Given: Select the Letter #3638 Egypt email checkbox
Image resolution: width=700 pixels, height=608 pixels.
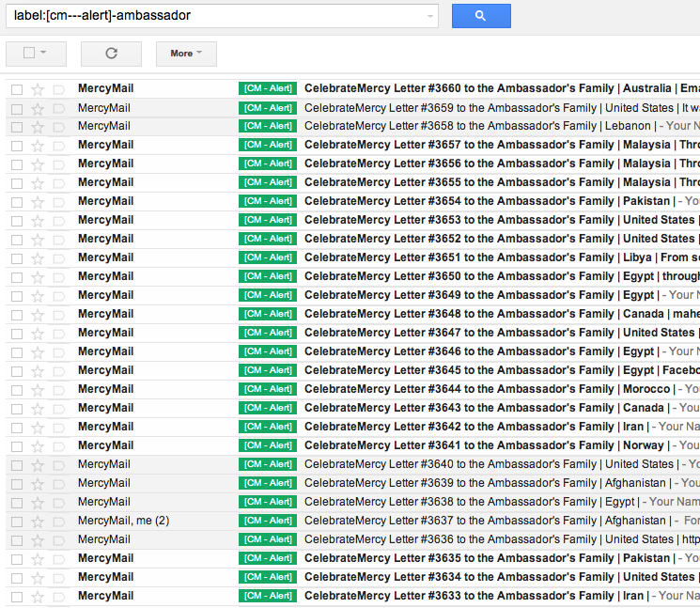Looking at the screenshot, I should [x=17, y=503].
